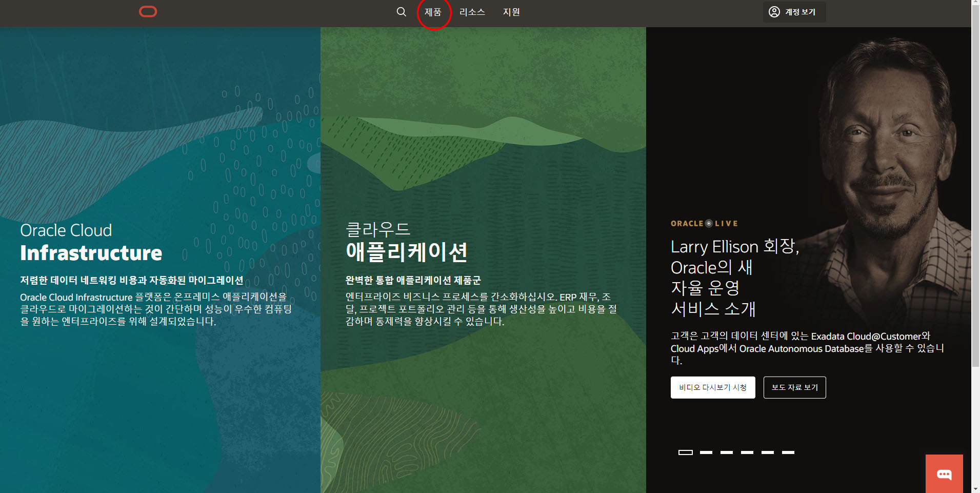Screen dimensions: 980x493
Task: Click scrollbar down arrow
Action: [976, 489]
